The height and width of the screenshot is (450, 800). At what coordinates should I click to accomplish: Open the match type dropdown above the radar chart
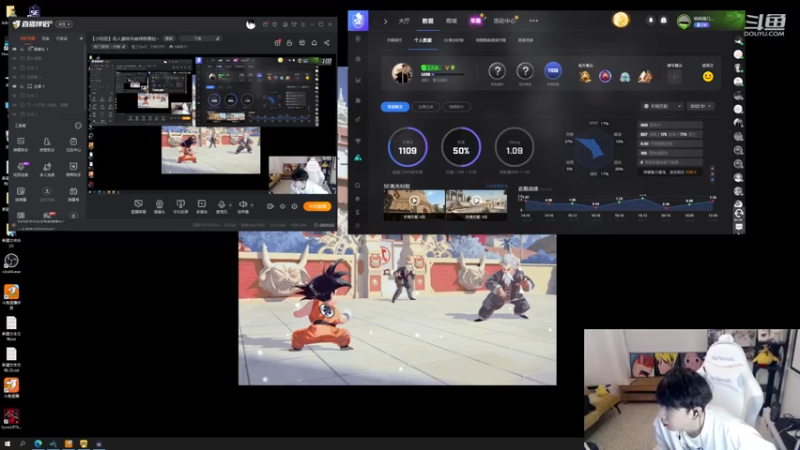[x=662, y=106]
